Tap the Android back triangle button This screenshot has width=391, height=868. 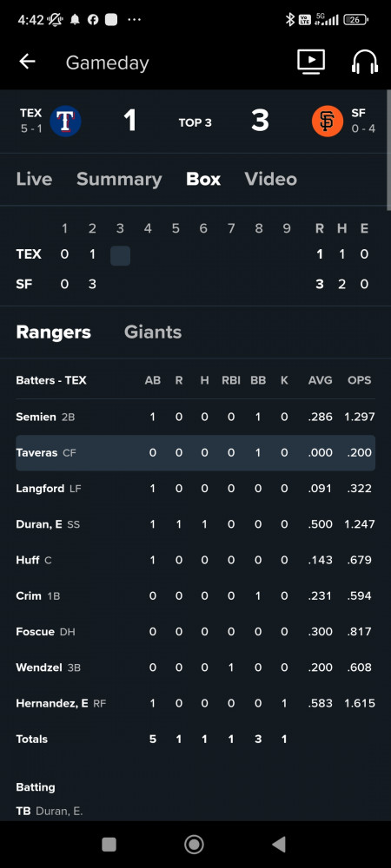[x=279, y=845]
